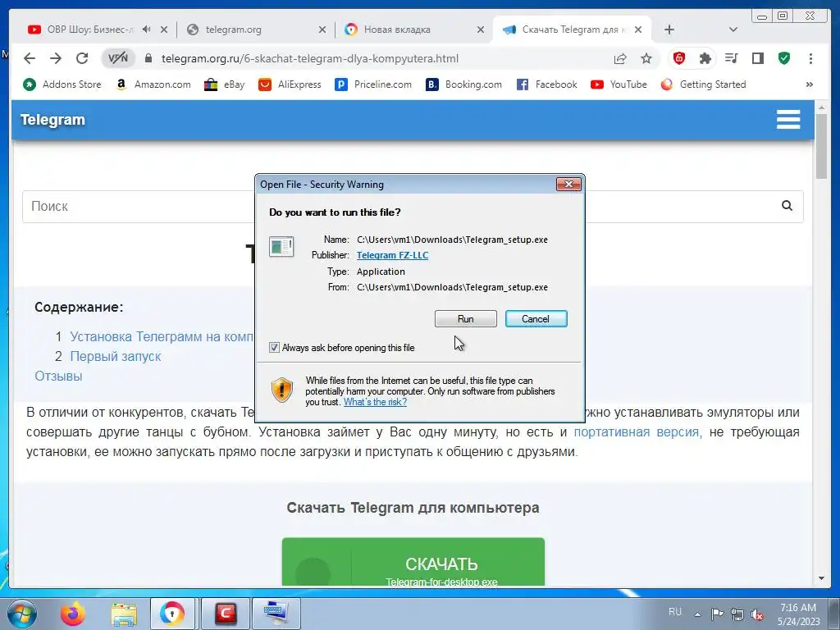The image size is (840, 630).
Task: Close the Security Warning dialog
Action: (568, 185)
